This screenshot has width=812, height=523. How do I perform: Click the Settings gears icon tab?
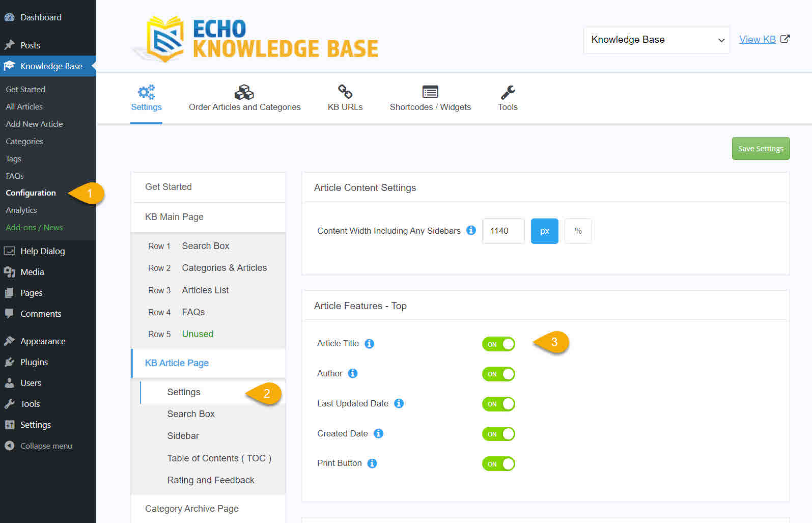(146, 92)
